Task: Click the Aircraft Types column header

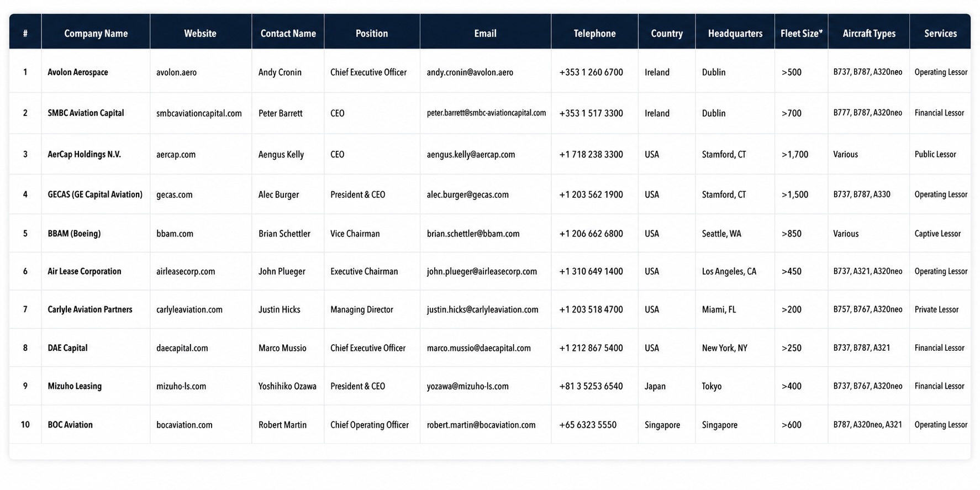Action: point(869,33)
